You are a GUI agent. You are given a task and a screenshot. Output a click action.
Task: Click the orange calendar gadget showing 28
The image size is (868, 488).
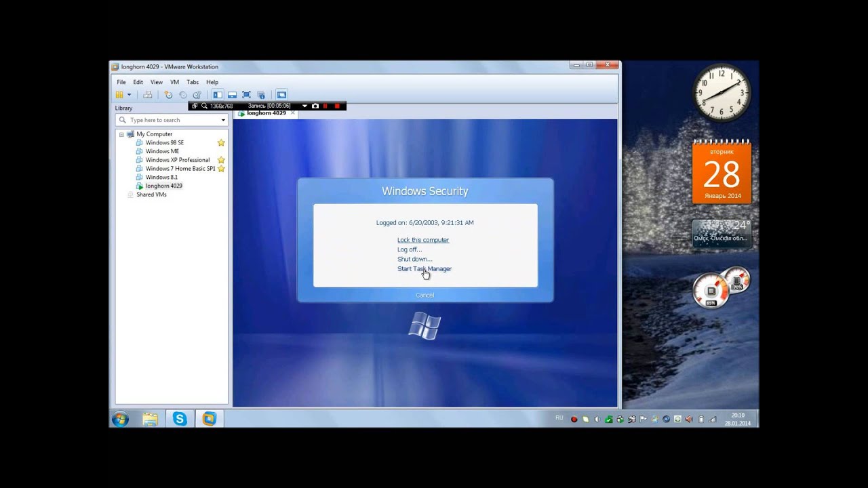(722, 171)
